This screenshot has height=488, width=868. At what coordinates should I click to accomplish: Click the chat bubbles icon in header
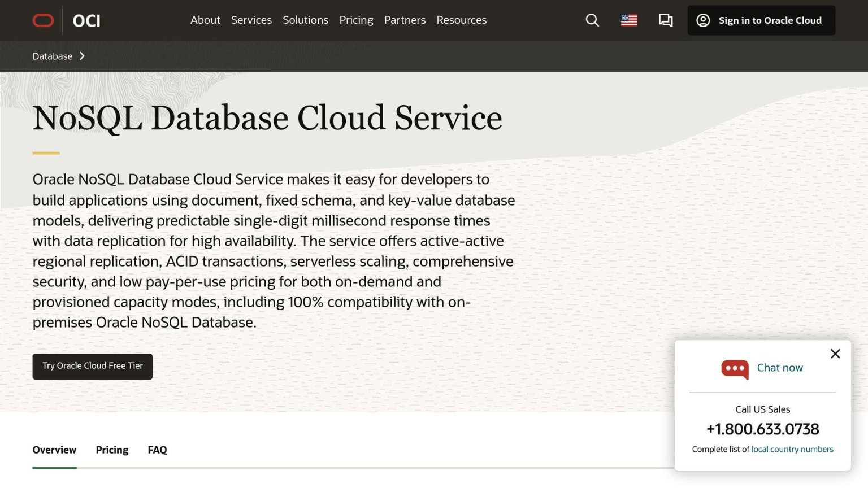pyautogui.click(x=666, y=20)
